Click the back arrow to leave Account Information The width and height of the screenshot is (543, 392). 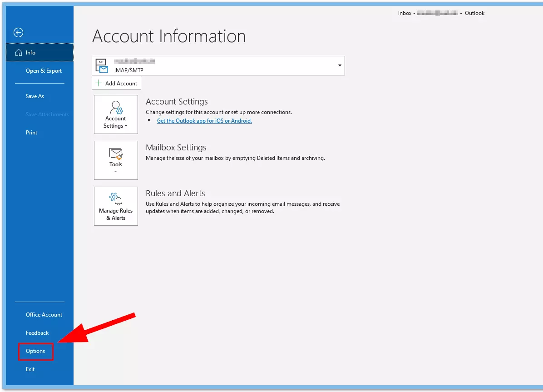point(18,32)
